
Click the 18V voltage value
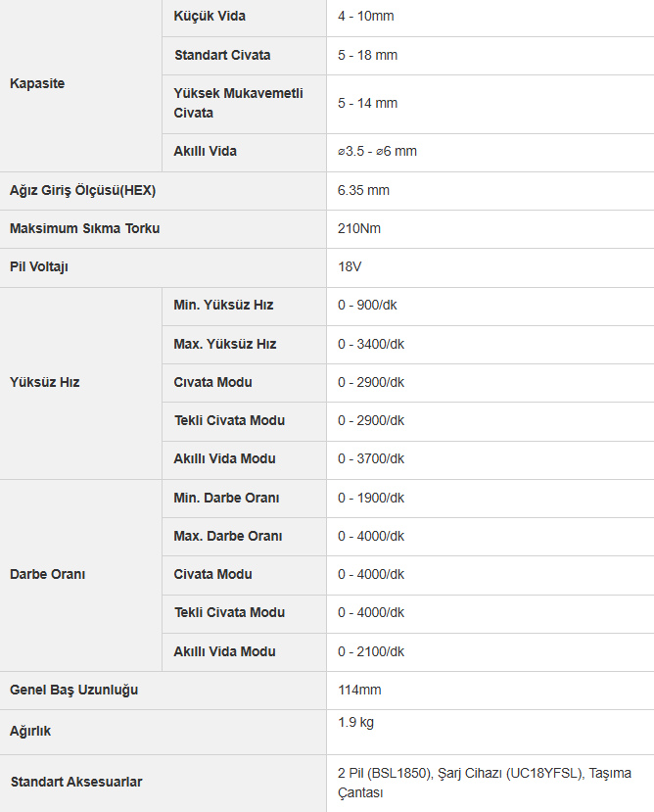(x=350, y=266)
